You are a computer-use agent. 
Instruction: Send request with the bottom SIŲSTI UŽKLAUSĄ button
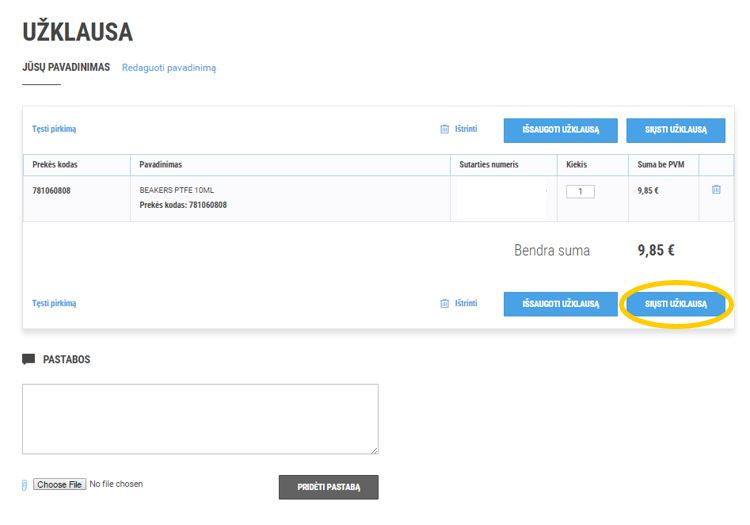pos(676,304)
